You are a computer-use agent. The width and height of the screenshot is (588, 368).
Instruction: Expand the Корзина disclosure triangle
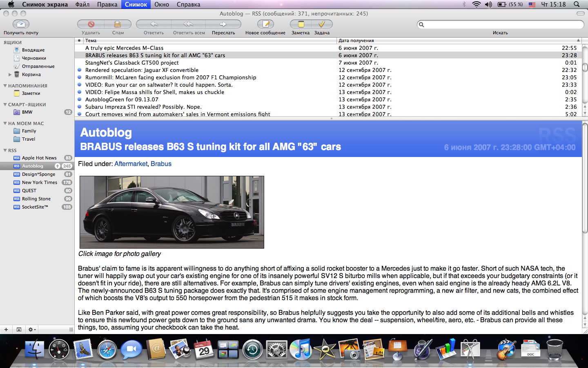[x=10, y=74]
